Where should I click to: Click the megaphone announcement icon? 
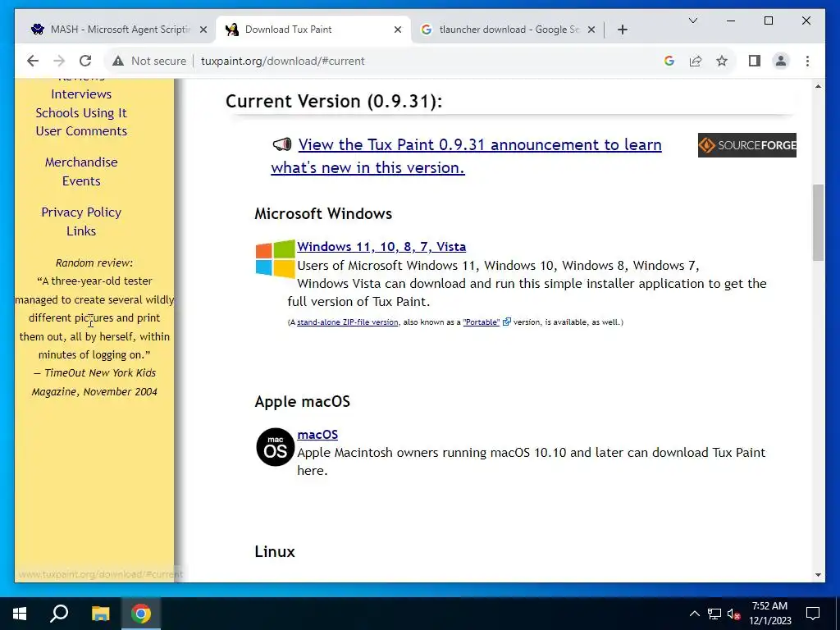[x=282, y=144]
